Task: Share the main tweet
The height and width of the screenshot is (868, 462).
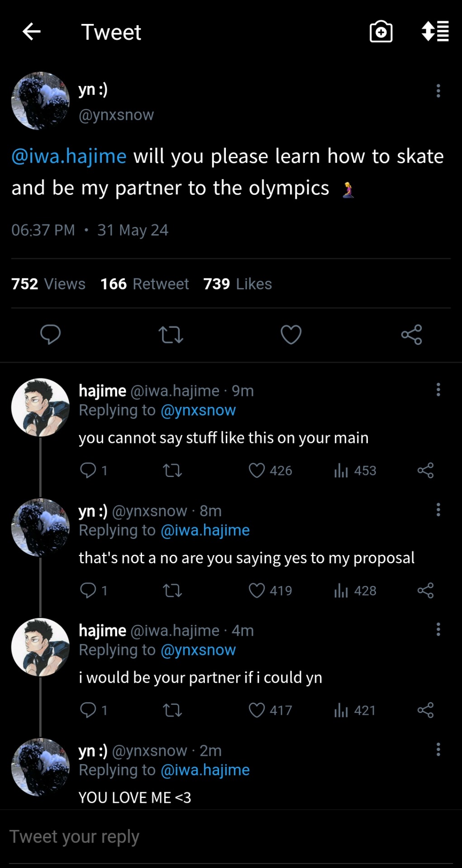Action: click(411, 335)
